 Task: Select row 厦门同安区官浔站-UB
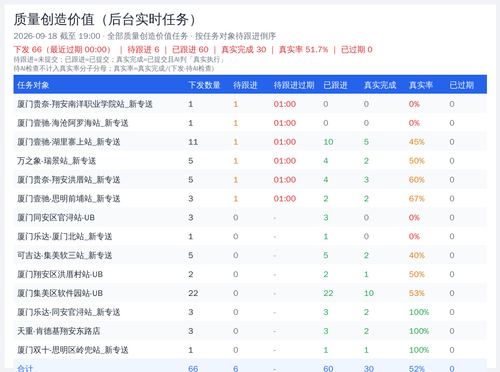coord(250,218)
